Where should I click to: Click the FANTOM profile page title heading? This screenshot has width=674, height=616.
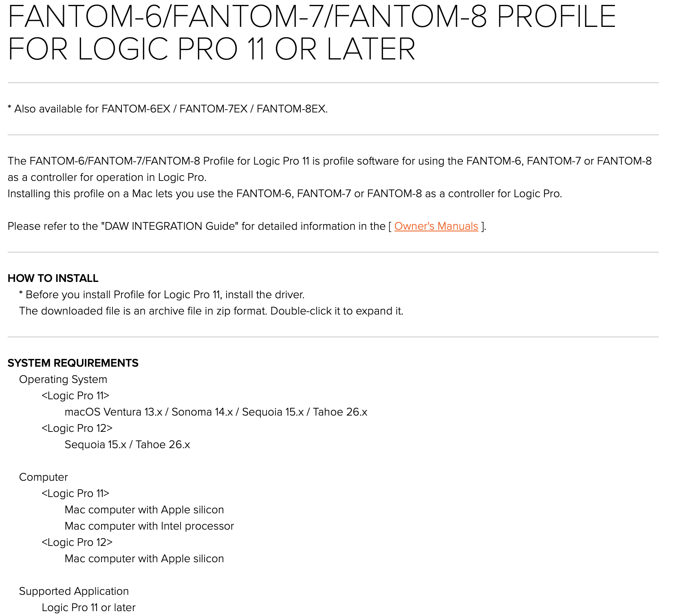coord(311,33)
